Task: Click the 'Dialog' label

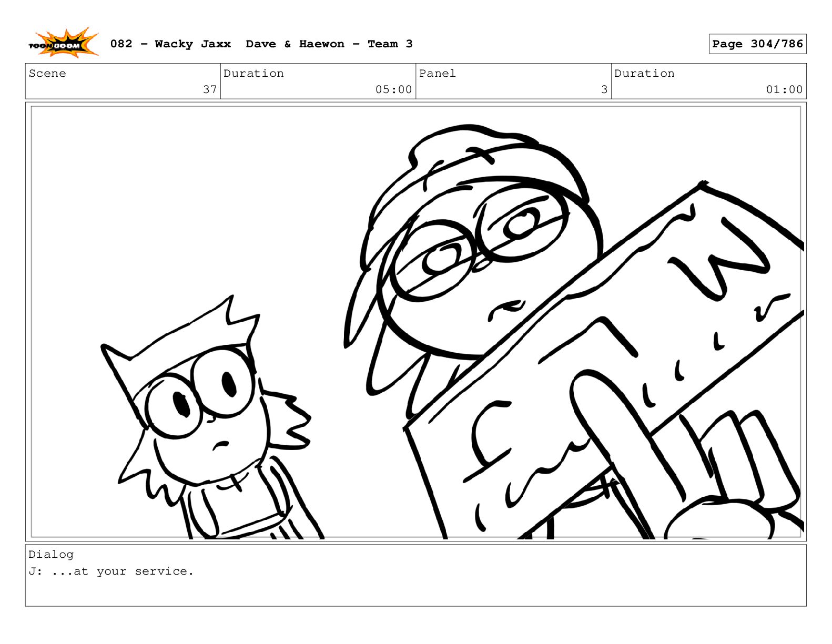Action: [x=51, y=555]
